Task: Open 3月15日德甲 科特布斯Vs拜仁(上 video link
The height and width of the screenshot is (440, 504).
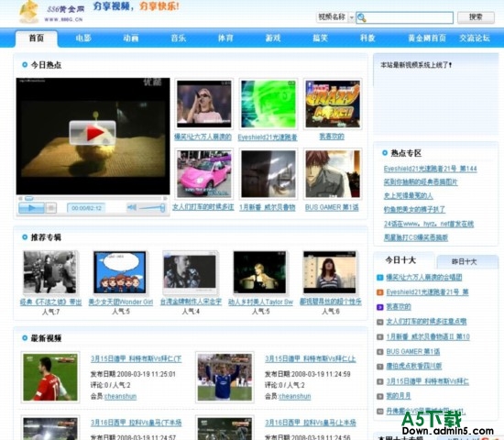Action: click(x=311, y=359)
